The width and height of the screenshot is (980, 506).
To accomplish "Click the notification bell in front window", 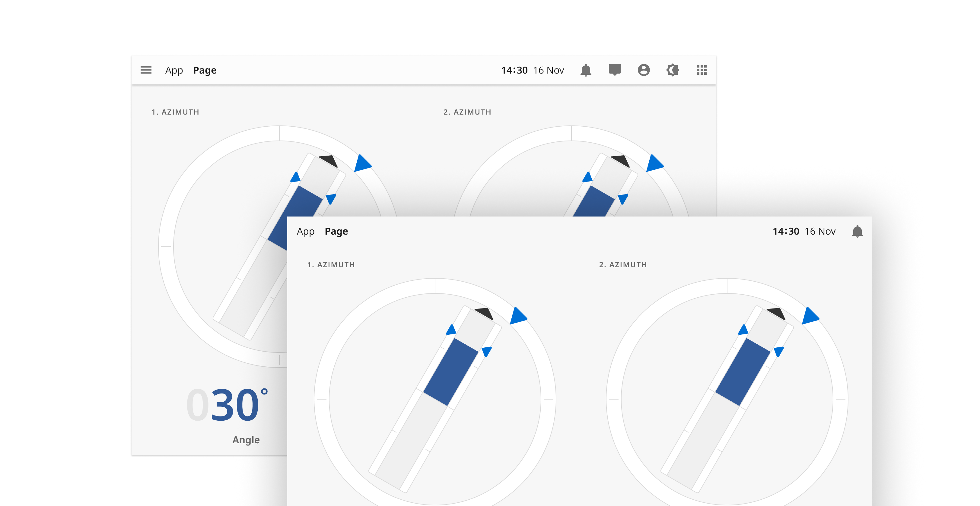I will point(857,231).
